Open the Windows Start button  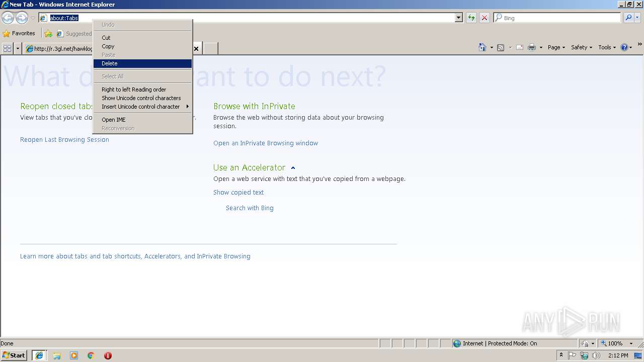click(14, 355)
